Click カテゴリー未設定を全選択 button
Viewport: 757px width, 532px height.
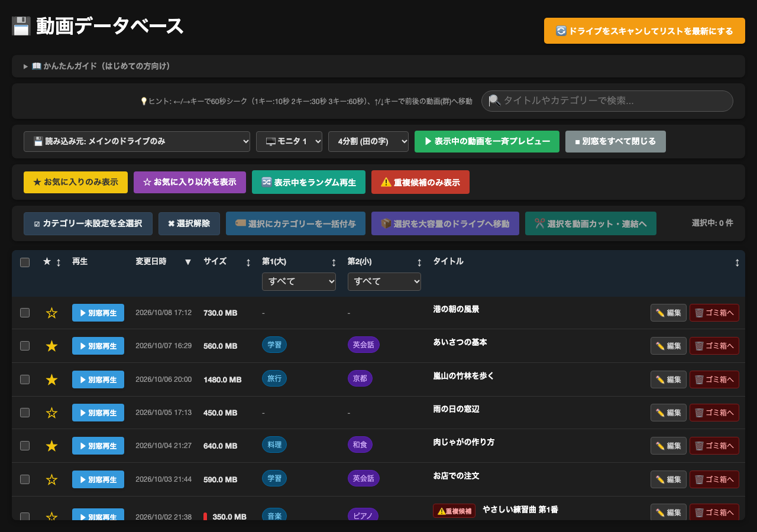[x=88, y=223]
